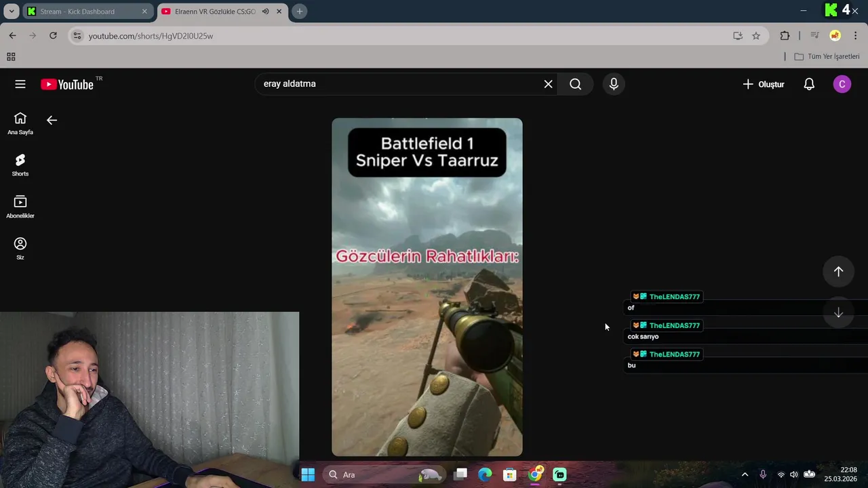This screenshot has height=488, width=868.
Task: Open the Chrome three-dot menu
Action: pyautogui.click(x=855, y=36)
